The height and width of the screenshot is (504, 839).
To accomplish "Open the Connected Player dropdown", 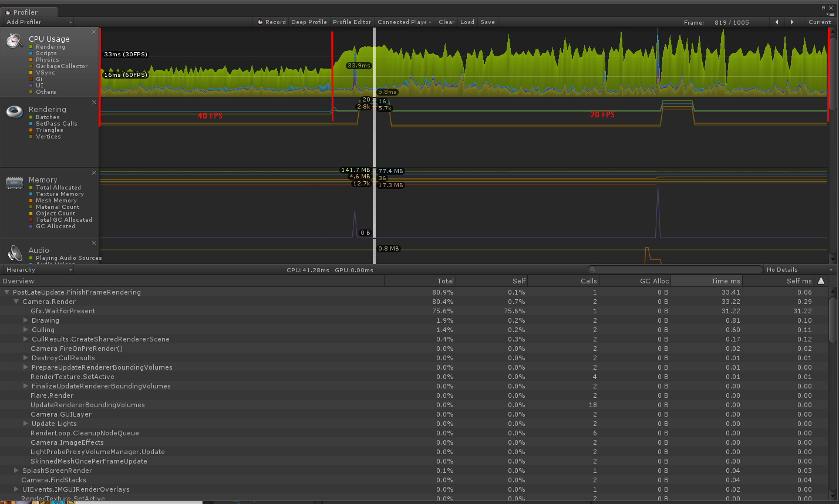I will (x=405, y=22).
